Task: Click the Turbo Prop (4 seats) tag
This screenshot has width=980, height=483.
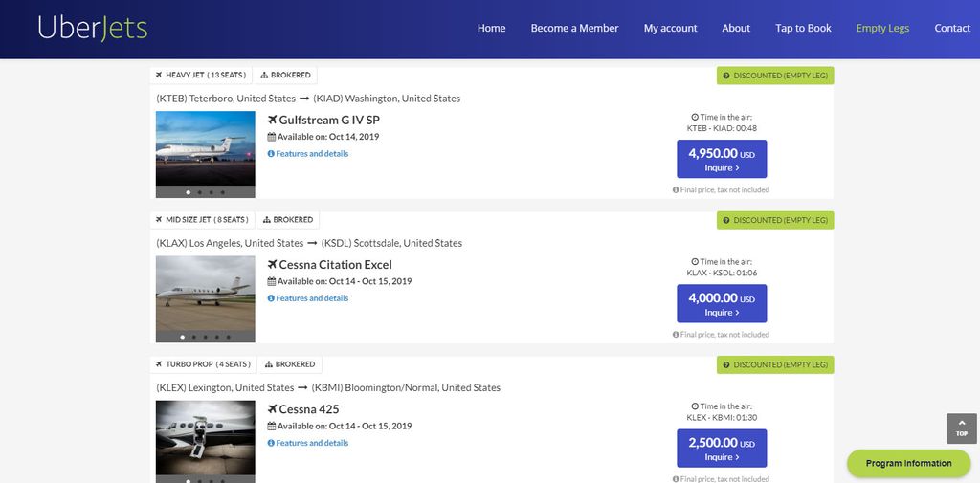Action: (x=204, y=364)
